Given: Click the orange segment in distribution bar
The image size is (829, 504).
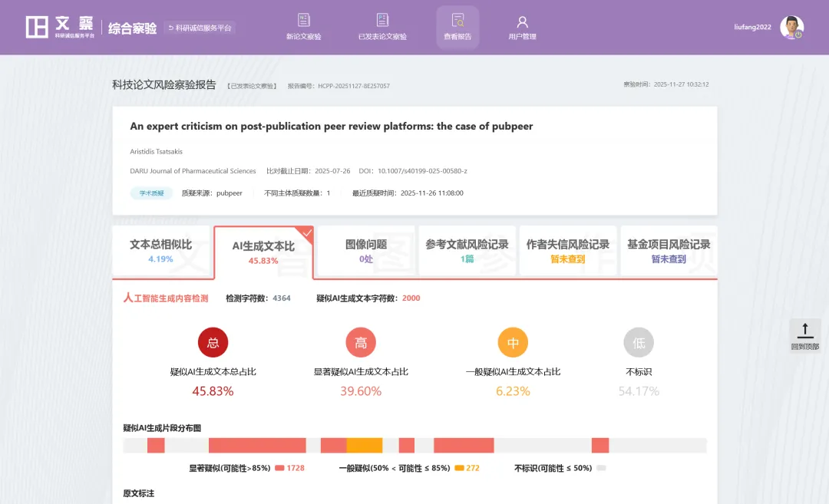Looking at the screenshot, I should pos(365,446).
